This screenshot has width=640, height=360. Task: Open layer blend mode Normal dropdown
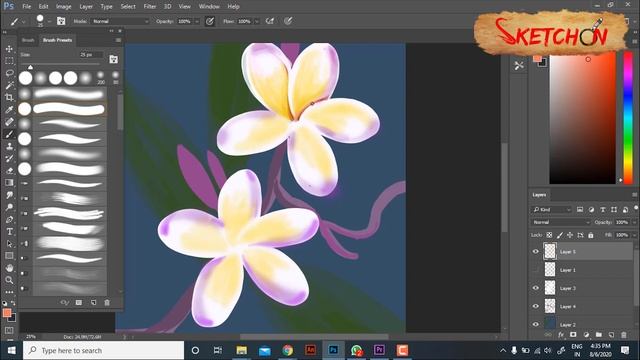tap(560, 222)
